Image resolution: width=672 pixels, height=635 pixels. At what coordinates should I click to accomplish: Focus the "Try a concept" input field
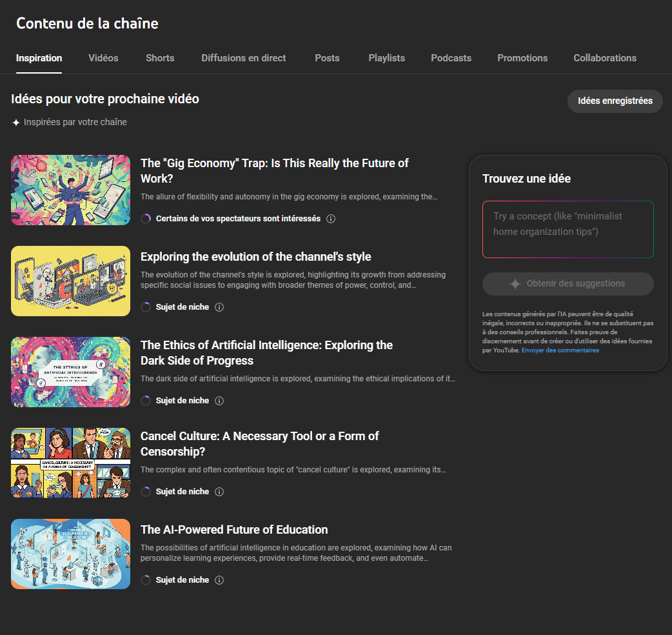pos(568,229)
